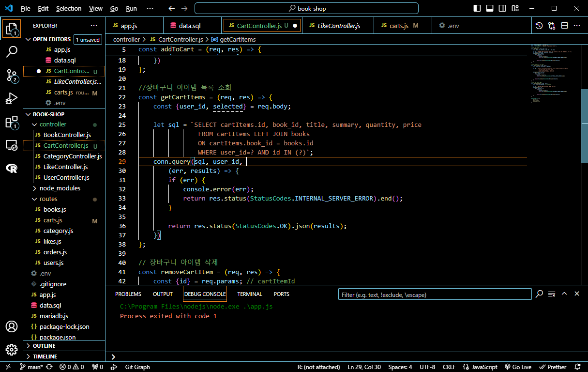Screen dimensions: 588x372
Task: Open the Accounts menu
Action: (x=12, y=326)
